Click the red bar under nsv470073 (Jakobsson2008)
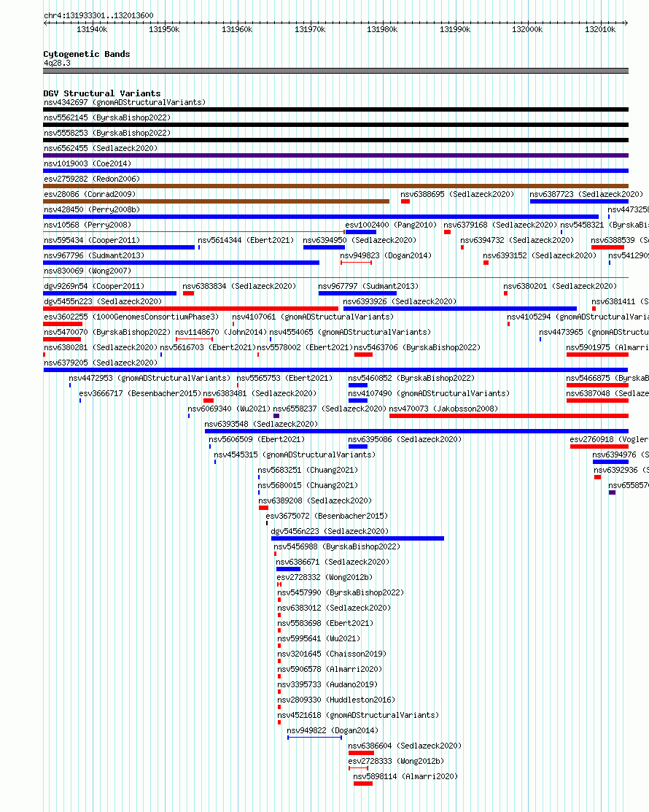The image size is (649, 812). pyautogui.click(x=509, y=416)
